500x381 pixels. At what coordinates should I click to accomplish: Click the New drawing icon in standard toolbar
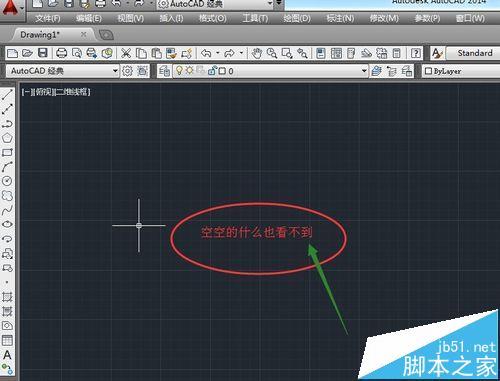point(12,53)
